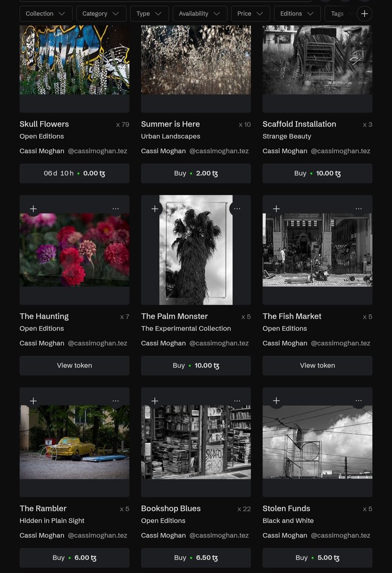Click plus icon on The Fish Market card

pyautogui.click(x=276, y=209)
